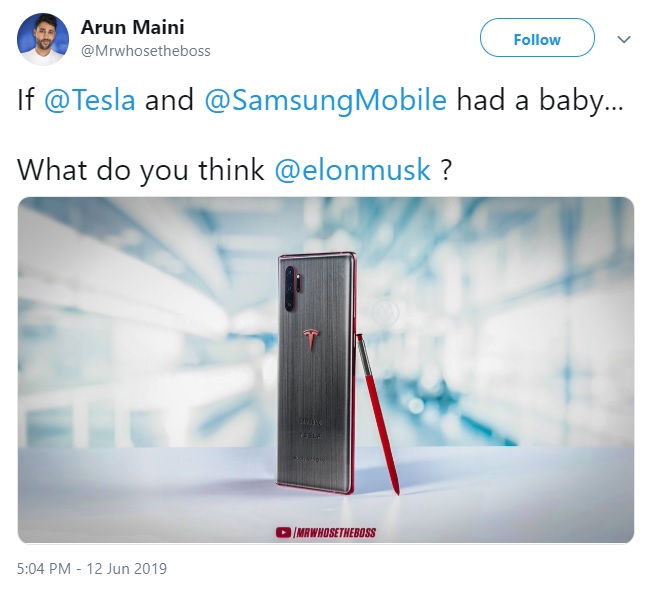
Task: Open the @elonmusk mention
Action: 353,170
